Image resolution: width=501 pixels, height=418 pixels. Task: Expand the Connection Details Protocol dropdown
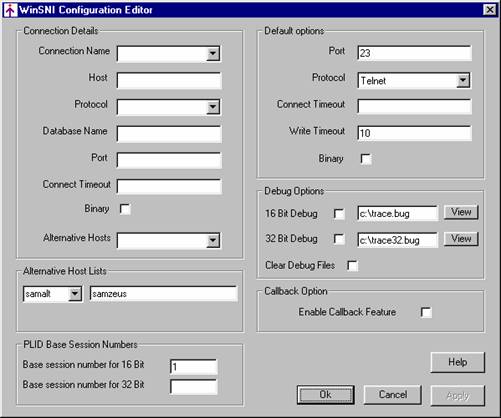[x=213, y=107]
